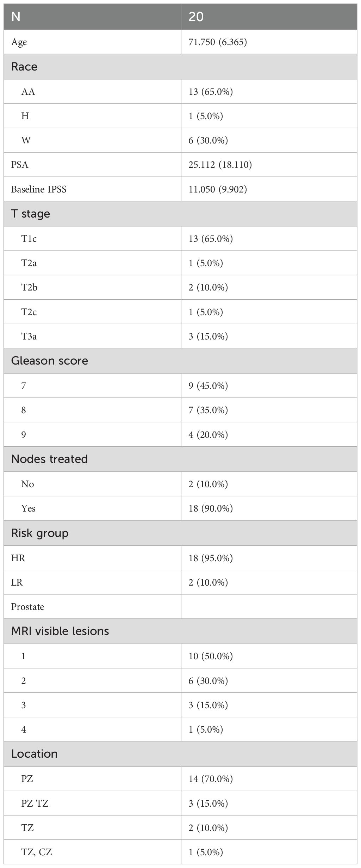Viewport: 361px width, 868px height.
Task: Select the Gleason score header
Action: (x=50, y=361)
